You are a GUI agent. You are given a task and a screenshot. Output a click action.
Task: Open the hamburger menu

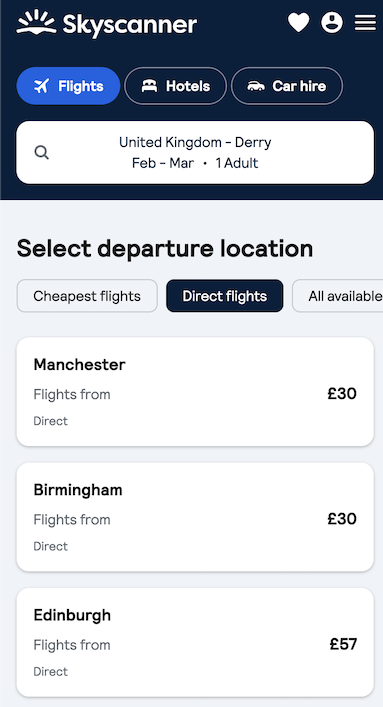pyautogui.click(x=365, y=23)
